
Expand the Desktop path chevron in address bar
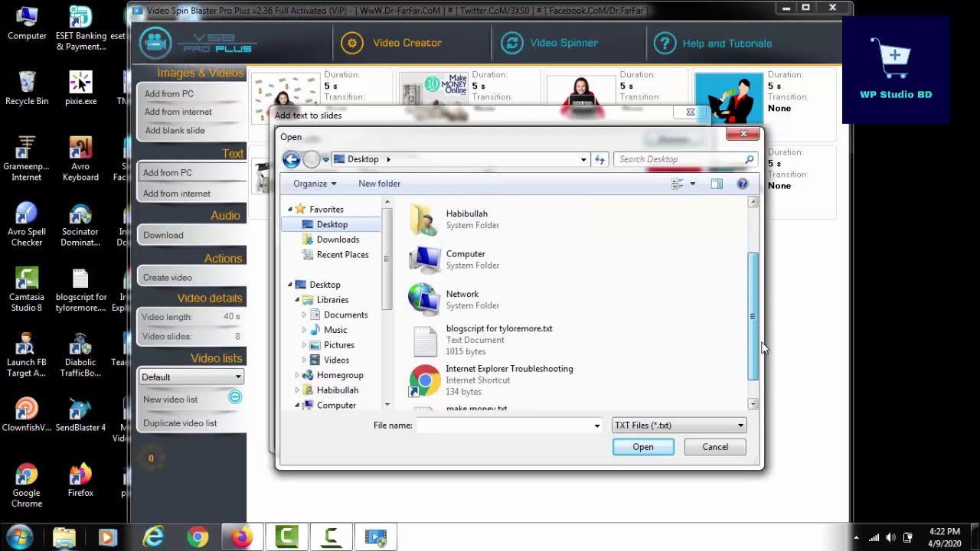click(388, 159)
